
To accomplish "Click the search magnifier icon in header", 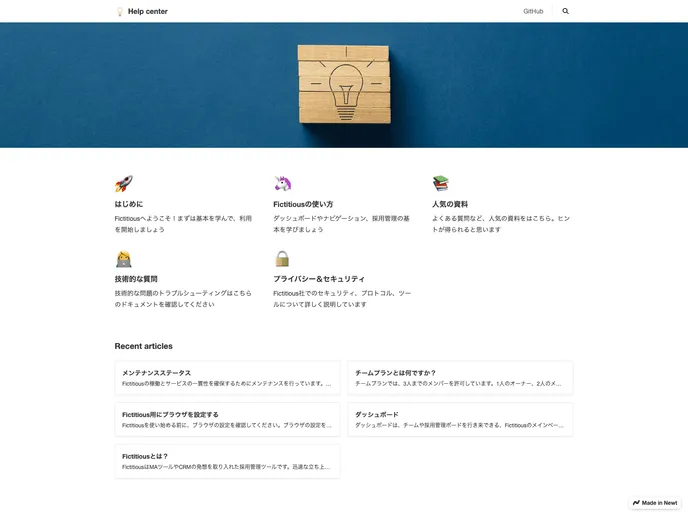I will pyautogui.click(x=565, y=11).
